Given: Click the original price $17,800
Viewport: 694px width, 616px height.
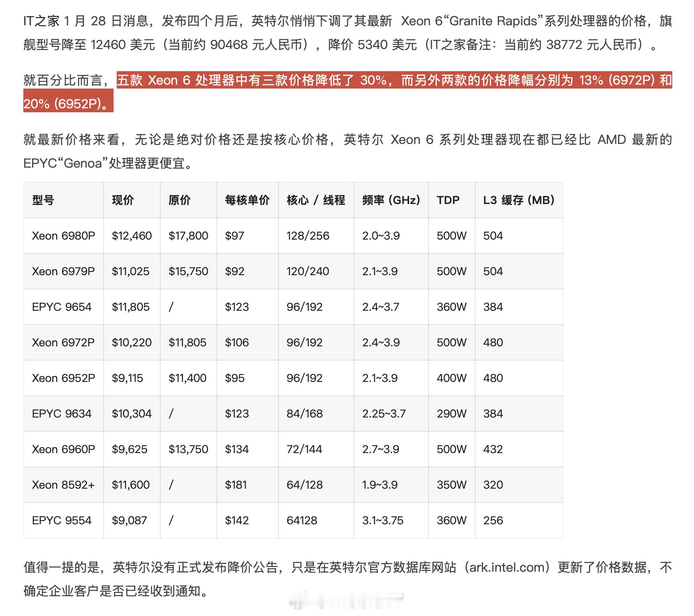Looking at the screenshot, I should (188, 236).
